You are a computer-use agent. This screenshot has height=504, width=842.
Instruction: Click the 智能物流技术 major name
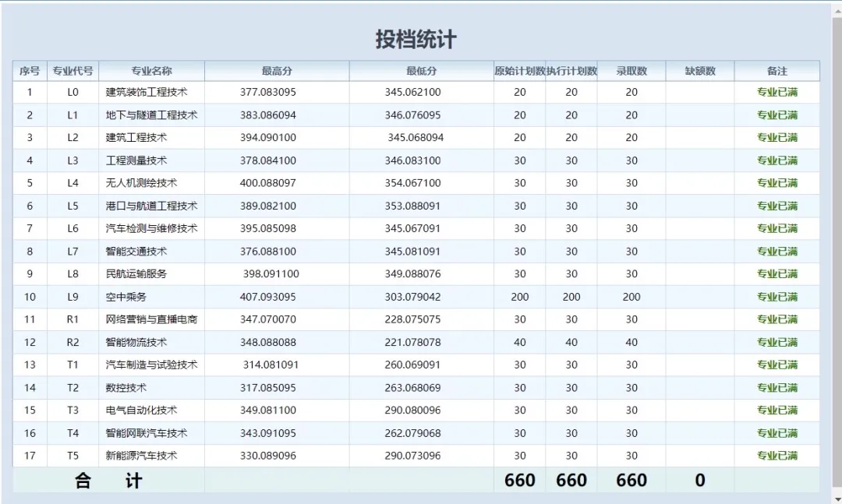coord(136,342)
